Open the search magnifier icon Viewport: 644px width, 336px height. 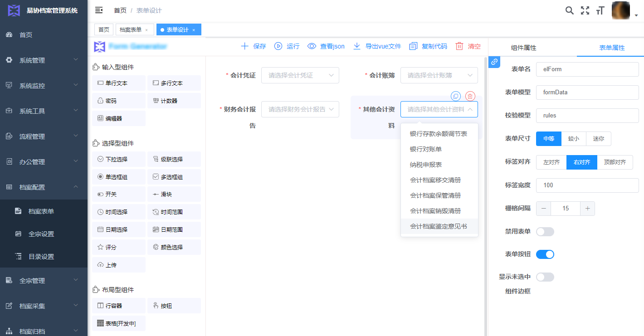569,10
